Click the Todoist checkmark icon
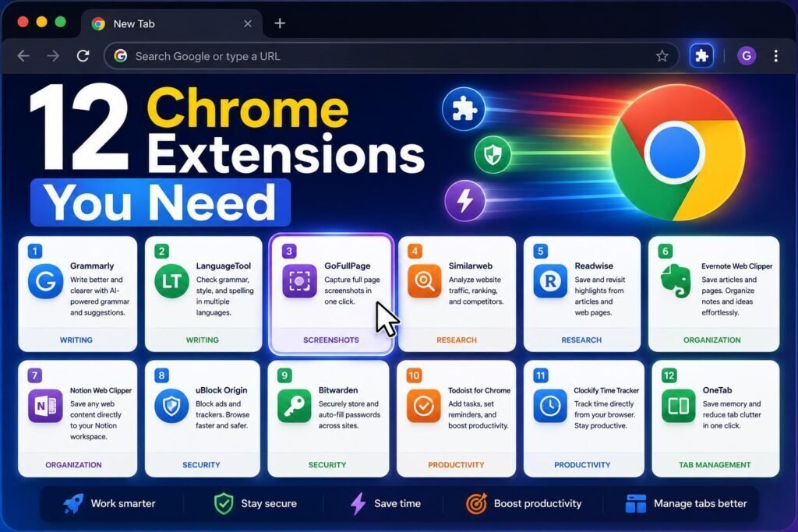The width and height of the screenshot is (798, 532). coord(423,406)
